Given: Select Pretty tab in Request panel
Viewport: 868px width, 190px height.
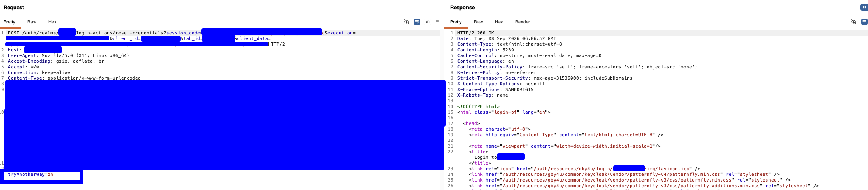Looking at the screenshot, I should point(9,22).
